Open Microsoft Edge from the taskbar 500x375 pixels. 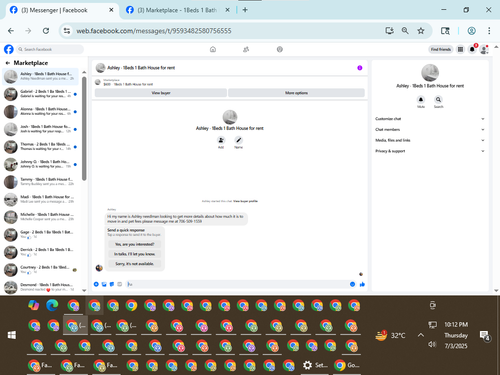[52, 305]
